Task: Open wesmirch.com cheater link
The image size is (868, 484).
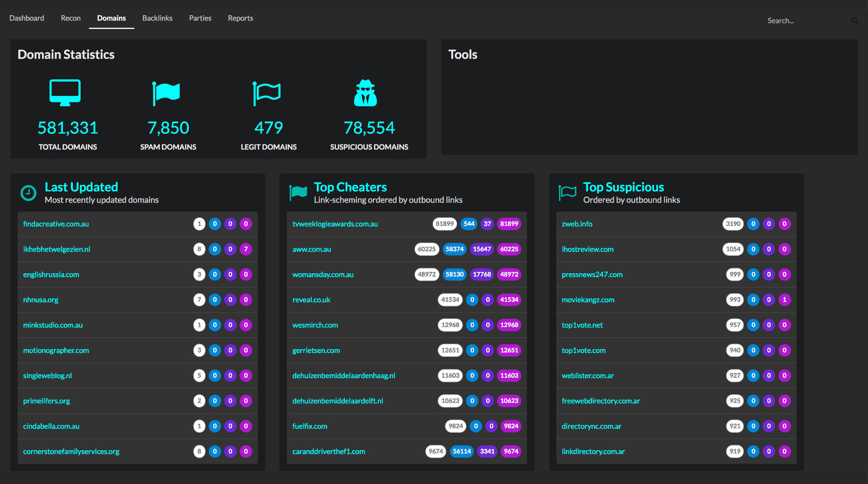Action: pyautogui.click(x=315, y=325)
